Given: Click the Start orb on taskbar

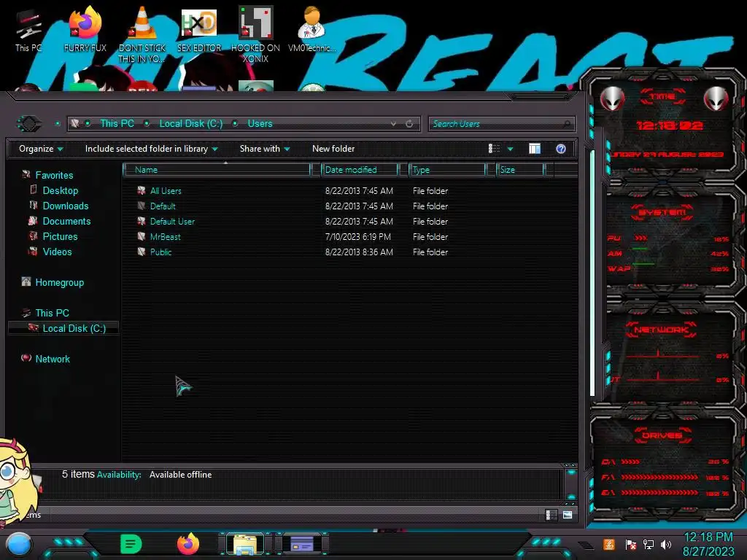Looking at the screenshot, I should tap(19, 545).
